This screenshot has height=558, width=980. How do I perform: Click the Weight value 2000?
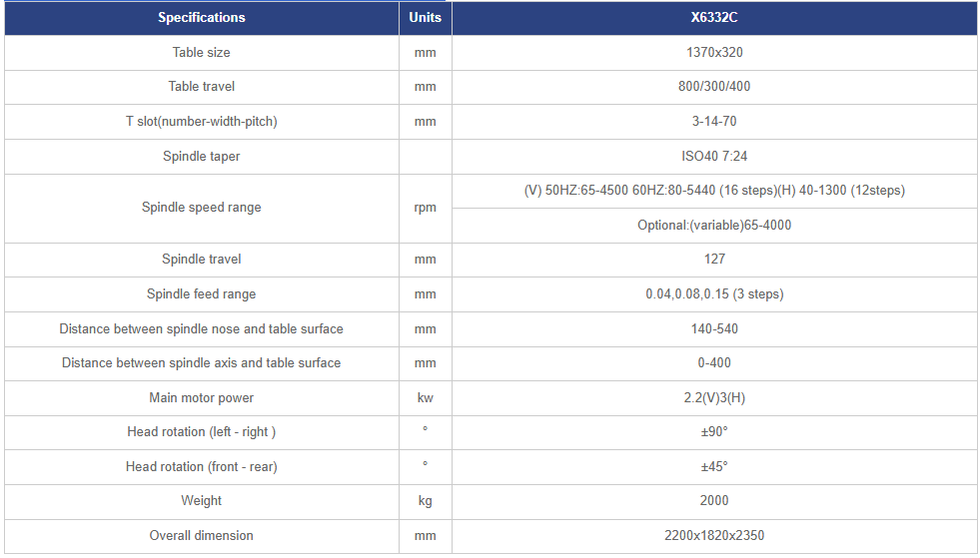pos(714,500)
